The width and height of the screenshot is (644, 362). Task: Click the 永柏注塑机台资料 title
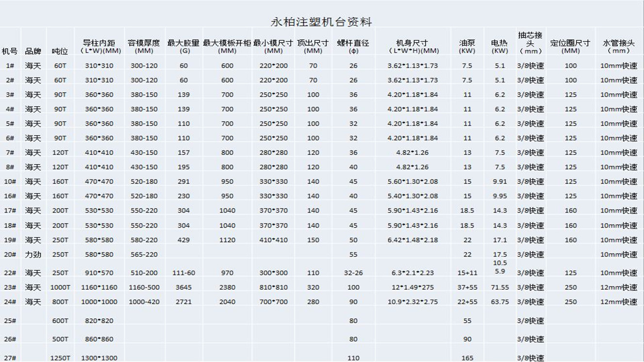(x=321, y=22)
